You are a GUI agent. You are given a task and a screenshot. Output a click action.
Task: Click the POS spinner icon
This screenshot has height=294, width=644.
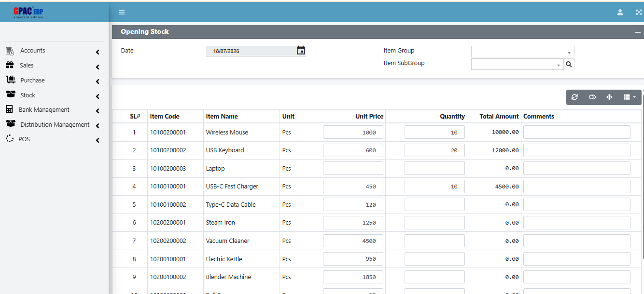[9, 139]
